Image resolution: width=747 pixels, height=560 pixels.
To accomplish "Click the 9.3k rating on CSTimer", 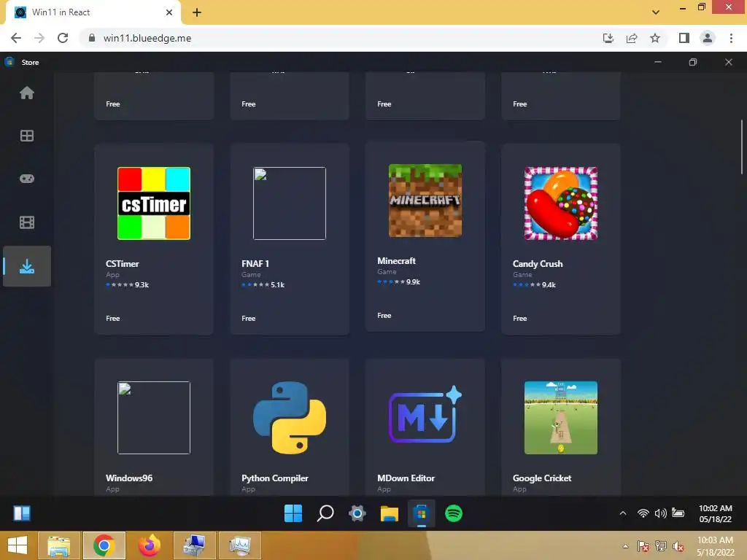I will coord(142,285).
